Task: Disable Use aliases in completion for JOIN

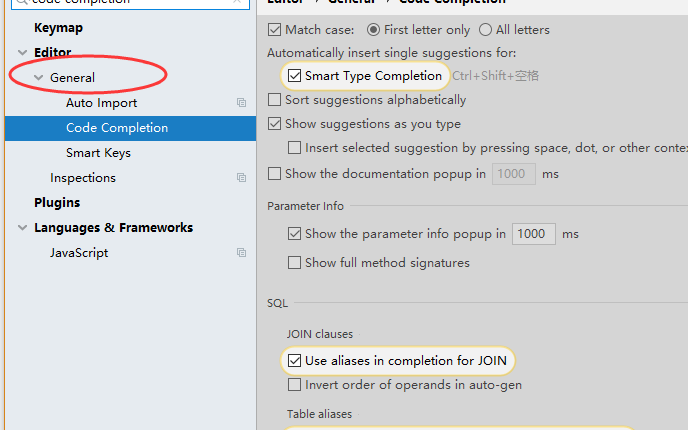Action: click(295, 360)
